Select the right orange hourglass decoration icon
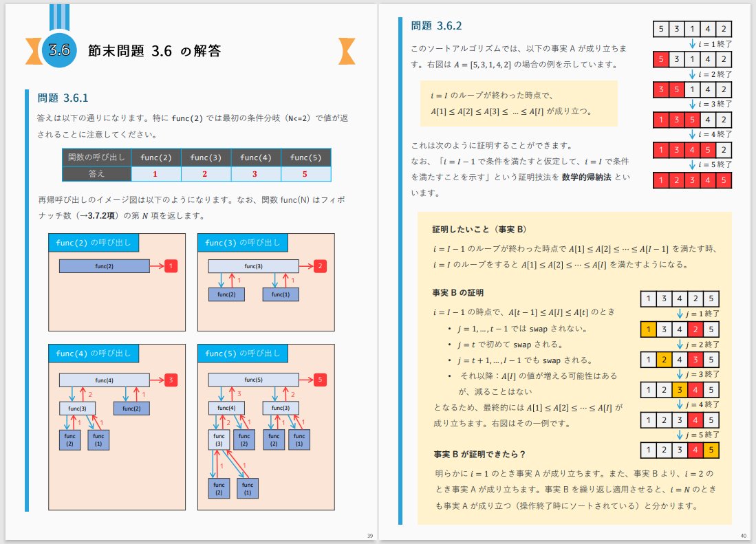The image size is (756, 544). [x=347, y=50]
